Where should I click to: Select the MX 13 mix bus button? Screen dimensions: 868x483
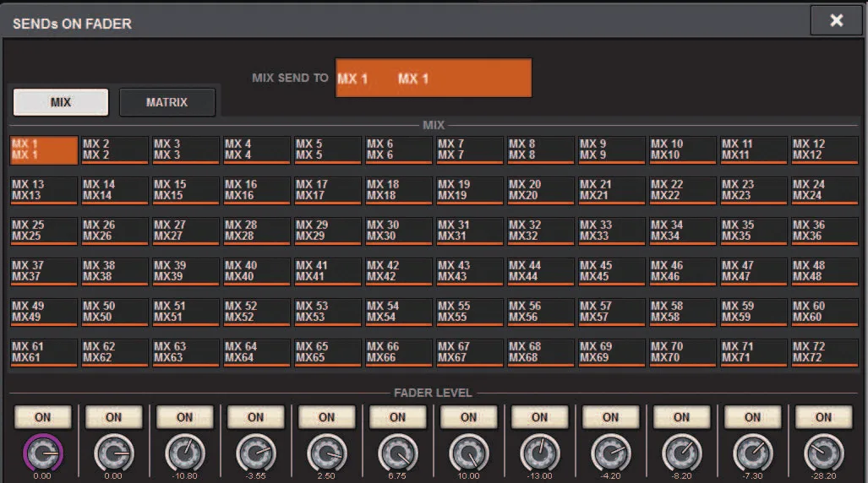tap(44, 190)
